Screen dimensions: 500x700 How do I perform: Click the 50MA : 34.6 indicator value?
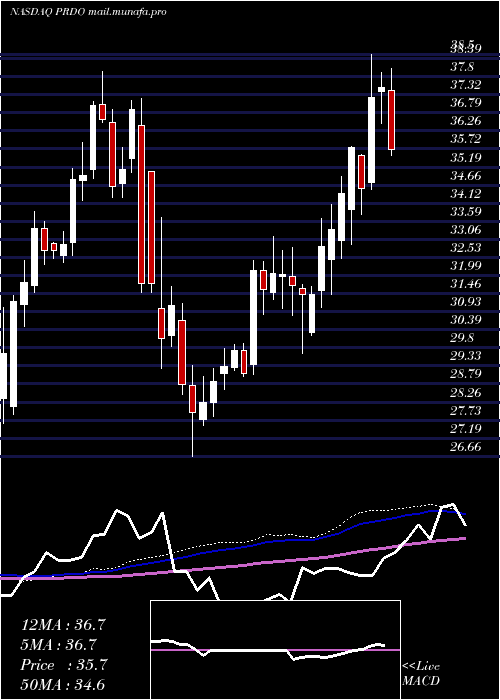coord(63,685)
